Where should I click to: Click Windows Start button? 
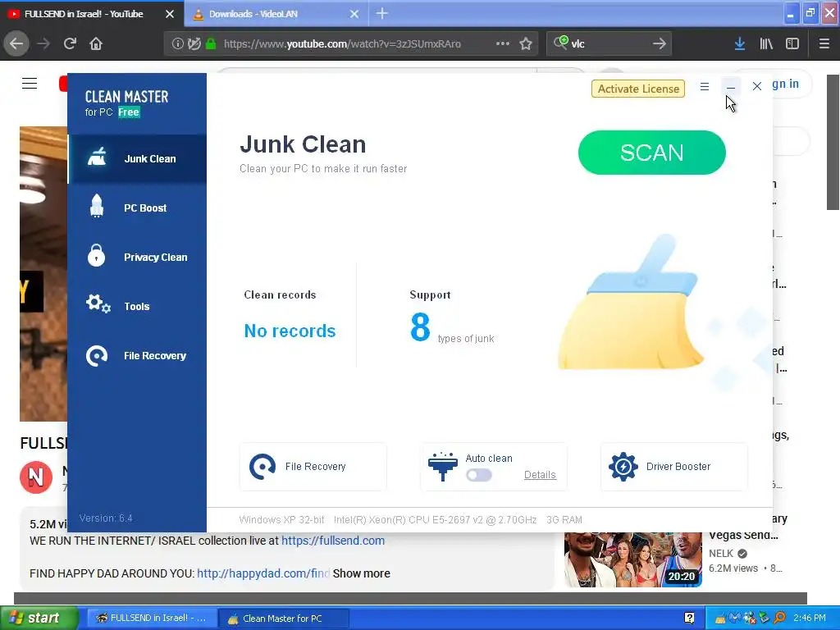39,619
